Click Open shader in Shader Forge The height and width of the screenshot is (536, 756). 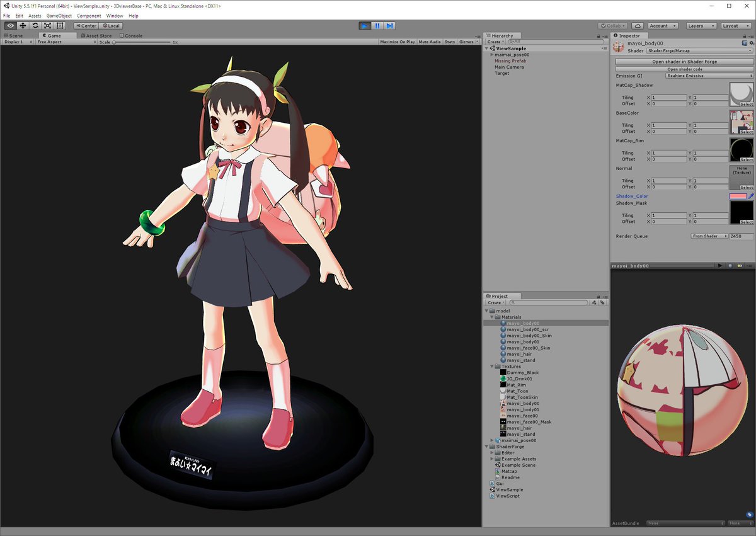tap(684, 62)
